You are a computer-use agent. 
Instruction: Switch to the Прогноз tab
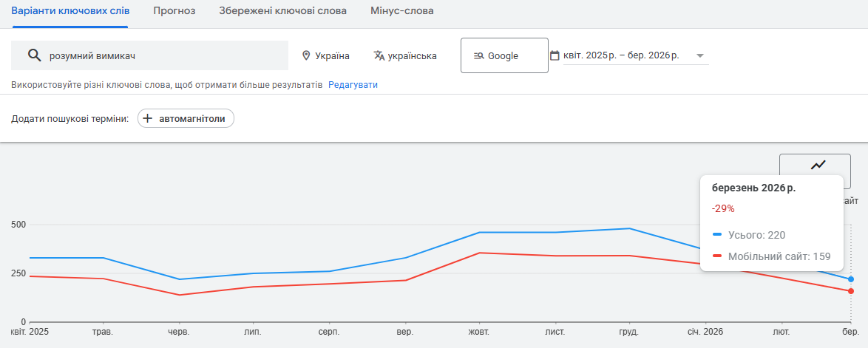[174, 11]
